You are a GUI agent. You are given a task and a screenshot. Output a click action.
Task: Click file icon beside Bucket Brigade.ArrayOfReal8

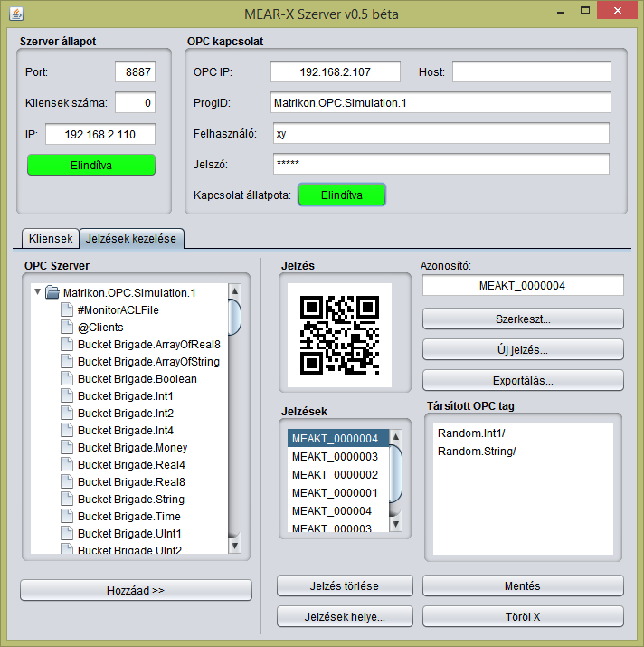click(67, 344)
